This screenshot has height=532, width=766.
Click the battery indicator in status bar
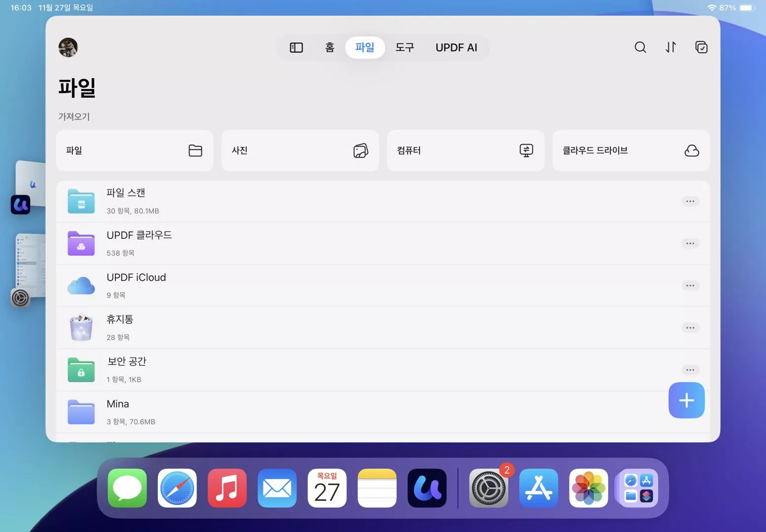point(747,8)
